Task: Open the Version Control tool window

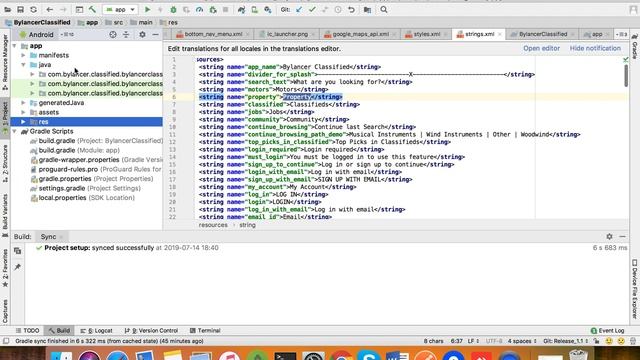Action: (x=151, y=331)
